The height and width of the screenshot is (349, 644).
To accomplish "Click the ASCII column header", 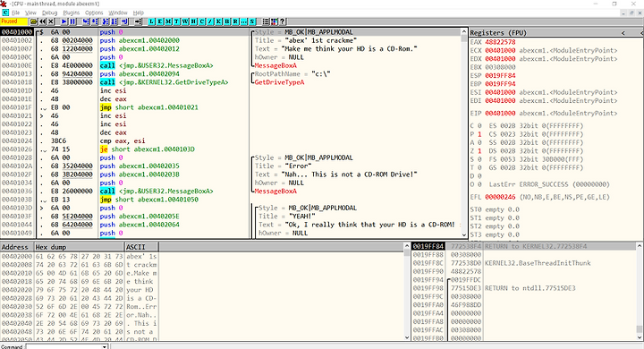I will click(141, 247).
